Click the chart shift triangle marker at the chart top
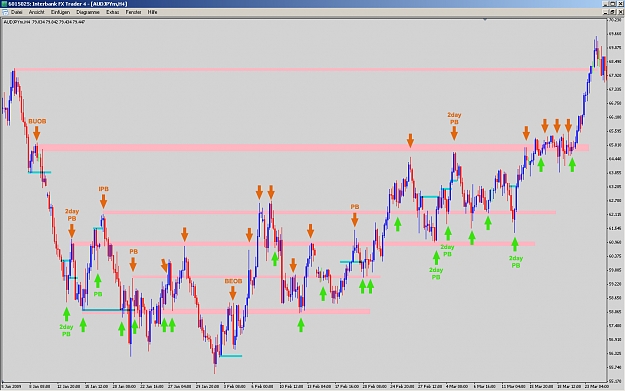 [x=485, y=19]
